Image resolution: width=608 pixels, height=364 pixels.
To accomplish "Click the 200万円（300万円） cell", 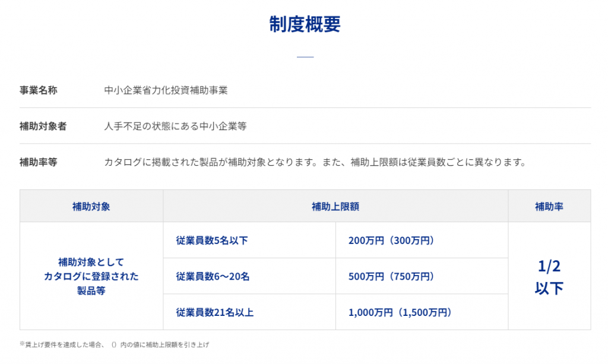I will 422,240.
